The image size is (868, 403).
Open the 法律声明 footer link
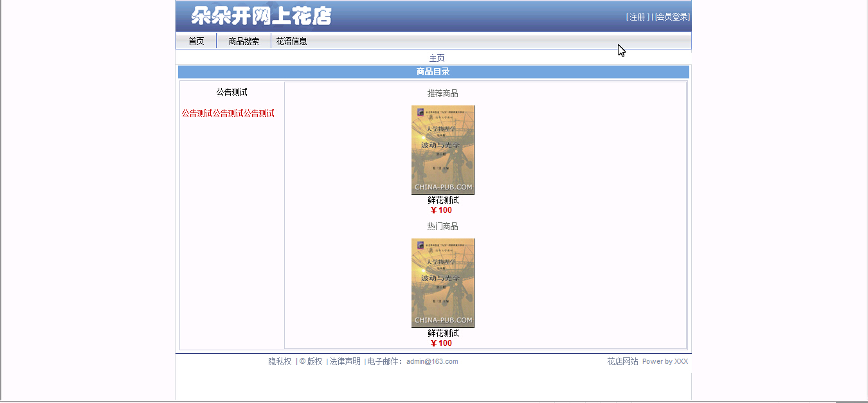click(345, 361)
